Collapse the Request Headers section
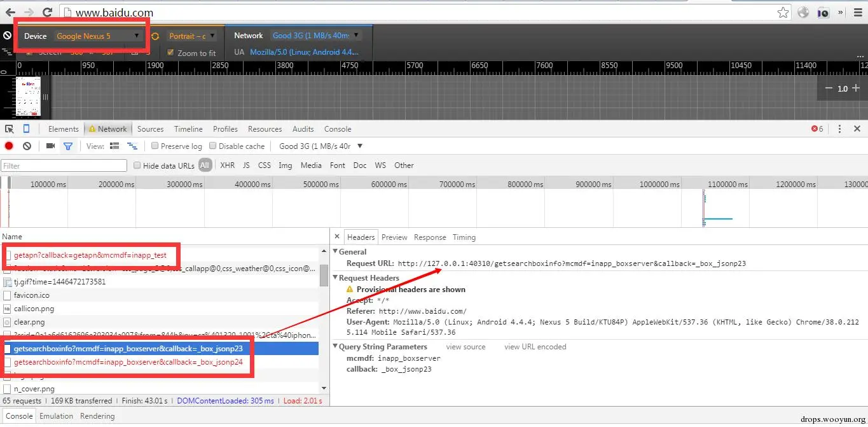The image size is (868, 427). [x=336, y=278]
